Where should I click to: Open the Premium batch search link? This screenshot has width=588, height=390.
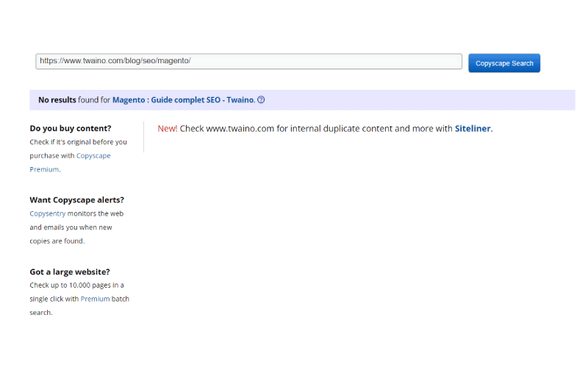95,299
